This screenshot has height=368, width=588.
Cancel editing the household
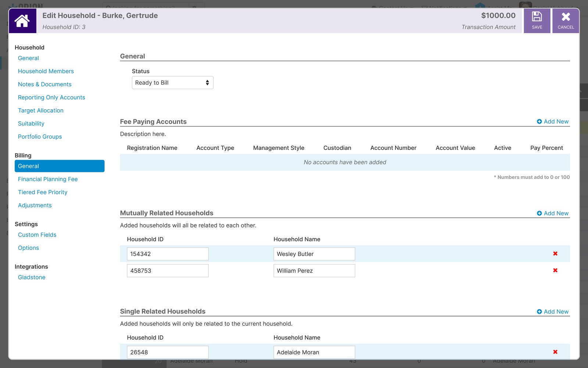(566, 21)
